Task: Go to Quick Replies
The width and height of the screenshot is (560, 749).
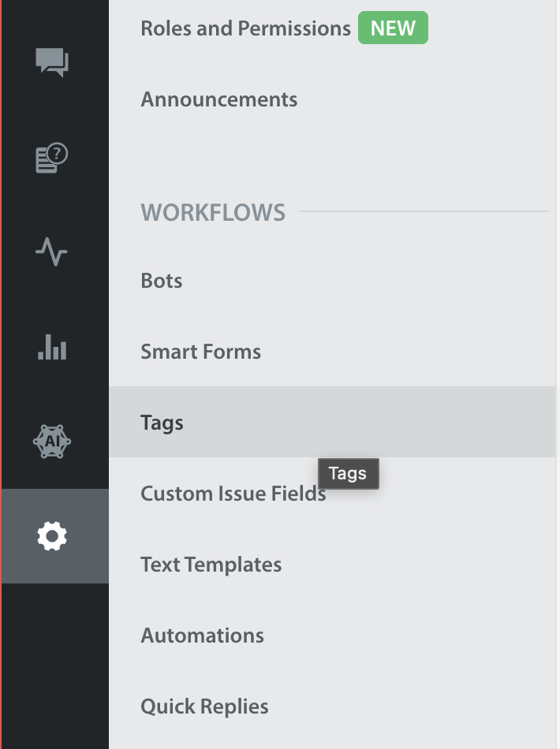Action: [x=204, y=706]
